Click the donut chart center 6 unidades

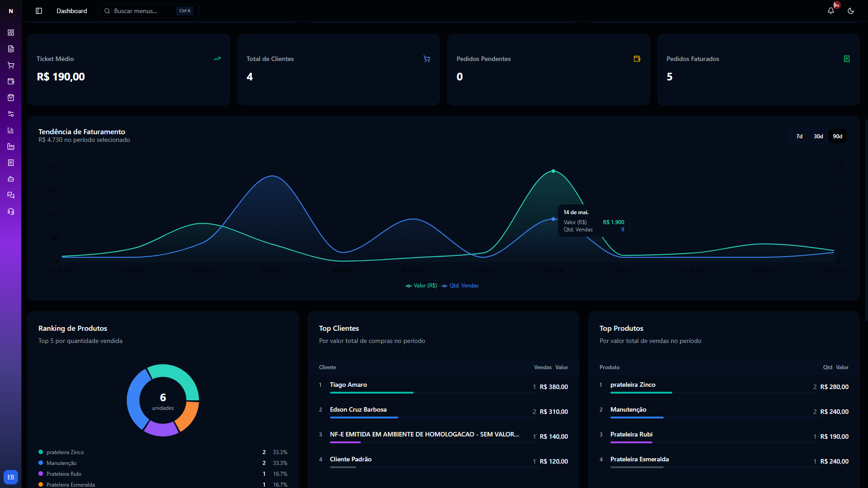coord(163,401)
